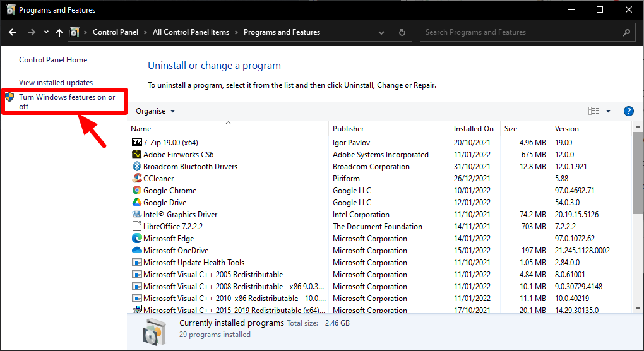The height and width of the screenshot is (351, 644).
Task: Open the recent locations dropdown arrow
Action: [46, 32]
